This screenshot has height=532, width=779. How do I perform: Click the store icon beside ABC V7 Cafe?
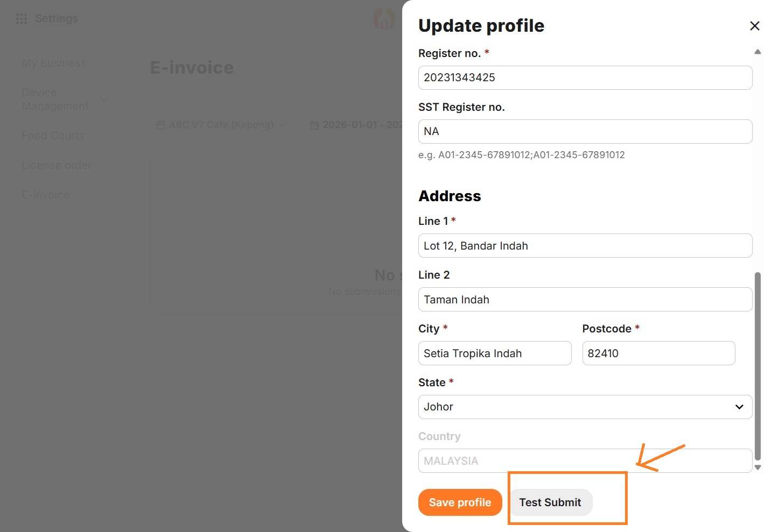(160, 125)
